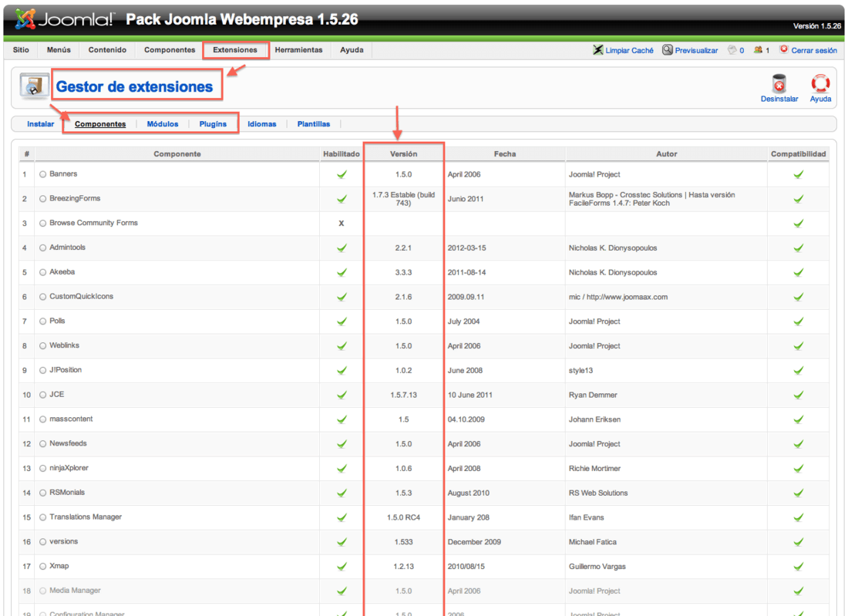Click the Previsualizar text link

coord(696,50)
